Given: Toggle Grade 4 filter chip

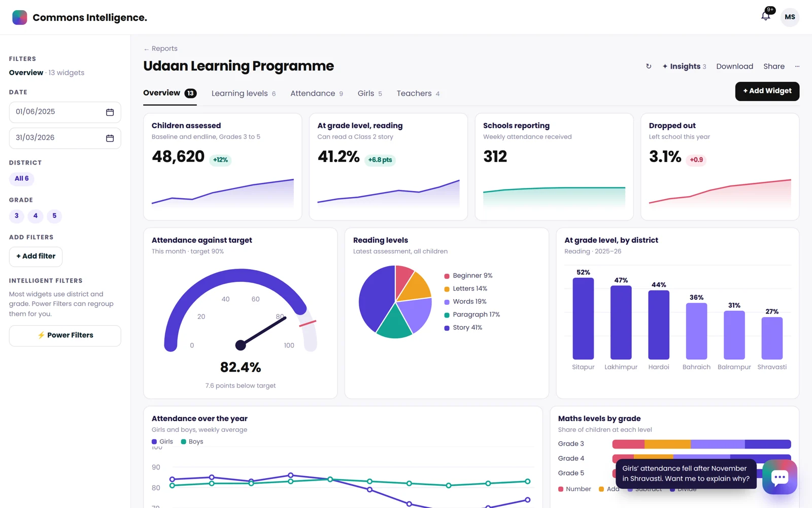Looking at the screenshot, I should (x=36, y=216).
